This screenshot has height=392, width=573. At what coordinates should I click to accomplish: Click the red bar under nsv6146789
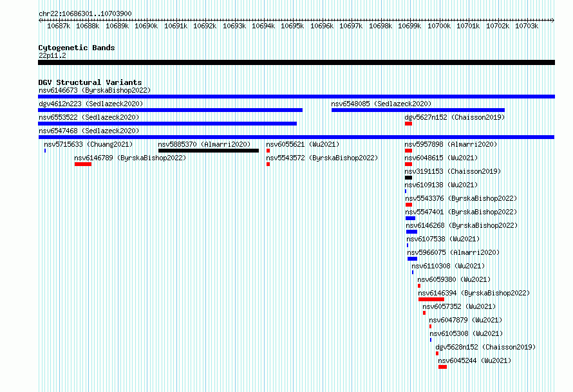[83, 164]
